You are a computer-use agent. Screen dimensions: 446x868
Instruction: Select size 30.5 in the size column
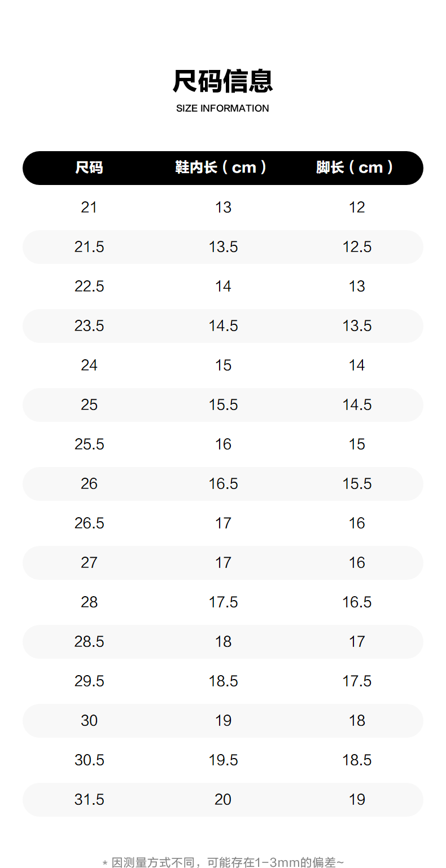coord(89,760)
